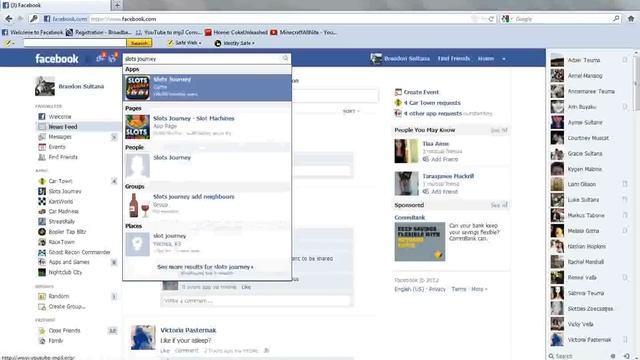The height and width of the screenshot is (360, 640).
Task: Open news feed Sort dropdown
Action: (x=351, y=111)
